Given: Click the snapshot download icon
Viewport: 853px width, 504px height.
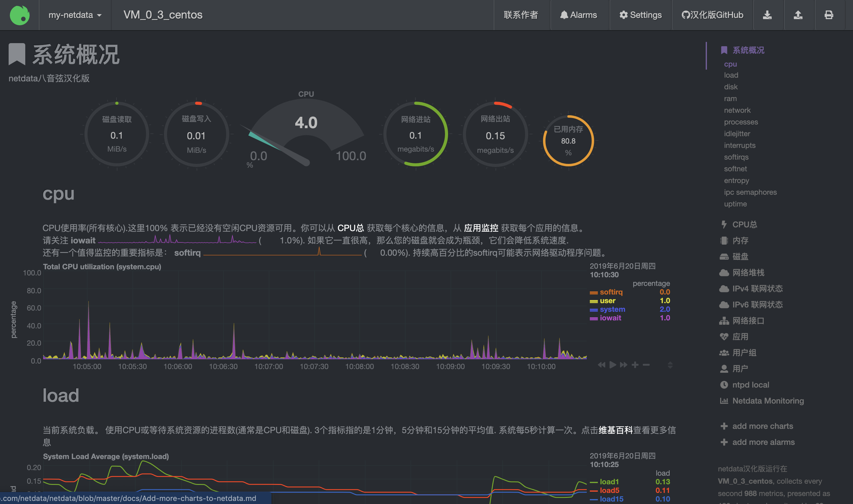Looking at the screenshot, I should [768, 15].
